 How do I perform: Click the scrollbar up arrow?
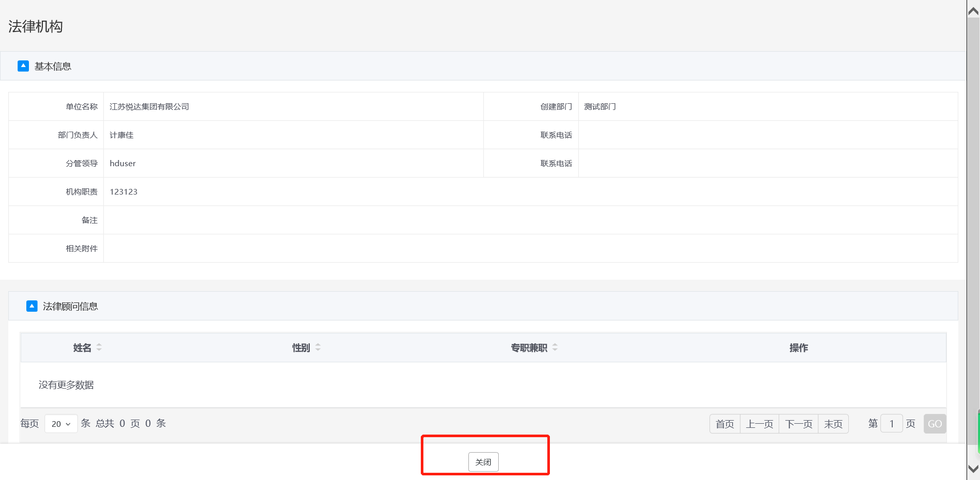tap(973, 11)
